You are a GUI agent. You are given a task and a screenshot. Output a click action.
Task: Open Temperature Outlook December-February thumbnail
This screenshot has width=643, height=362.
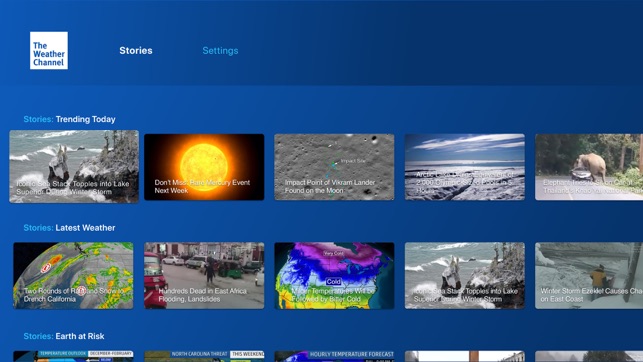pyautogui.click(x=73, y=356)
